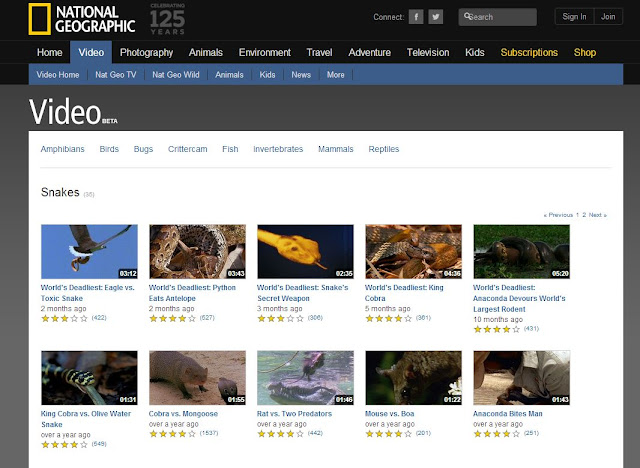
Task: Click the Cobra vs. Mongoose title link
Action: (x=183, y=414)
